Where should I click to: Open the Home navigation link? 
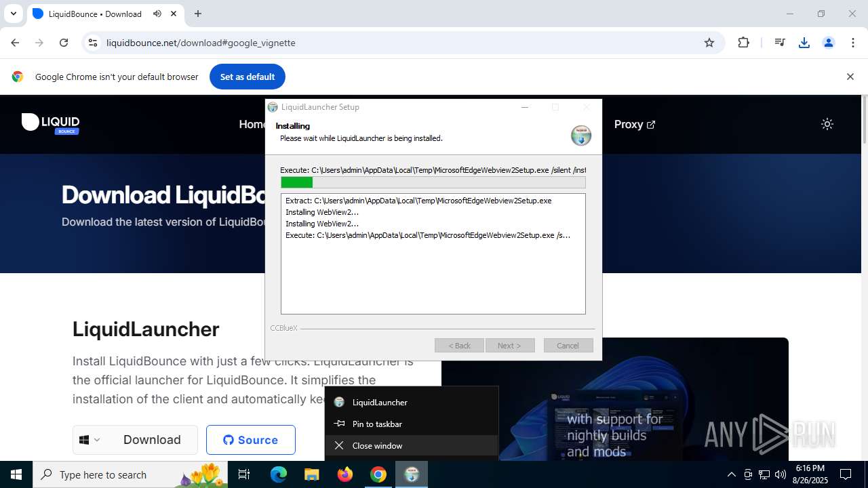tap(252, 124)
